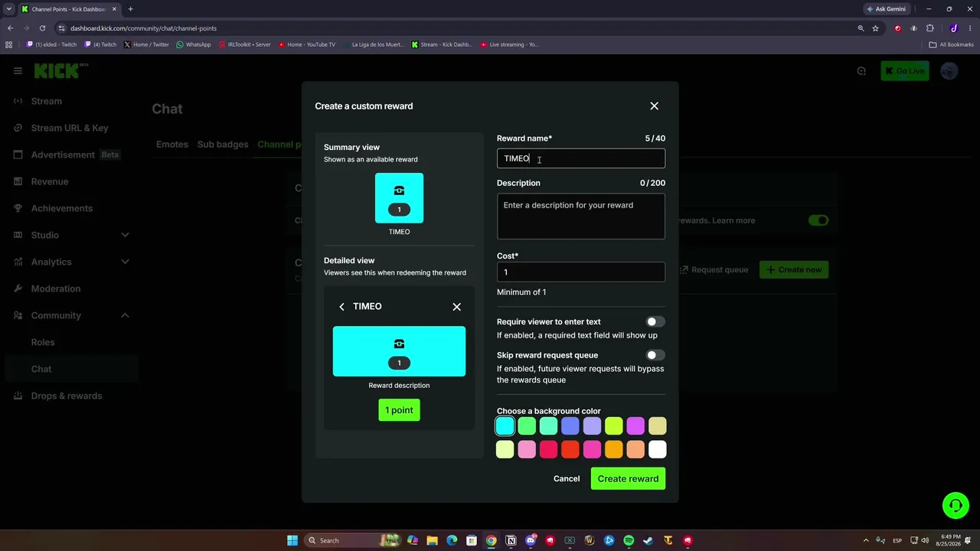The height and width of the screenshot is (551, 980).
Task: Select the cyan background color swatch
Action: (505, 425)
